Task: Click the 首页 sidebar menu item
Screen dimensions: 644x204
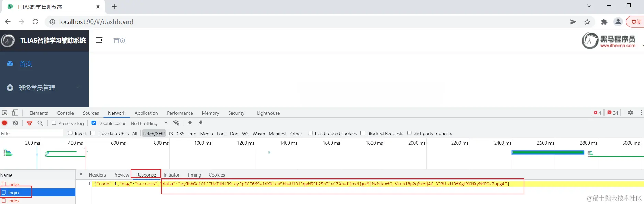Action: pyautogui.click(x=44, y=64)
